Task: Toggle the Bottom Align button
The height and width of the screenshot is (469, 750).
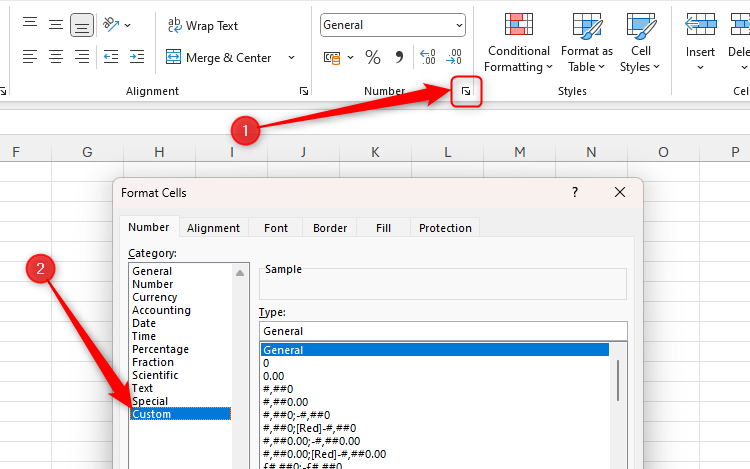Action: click(82, 25)
